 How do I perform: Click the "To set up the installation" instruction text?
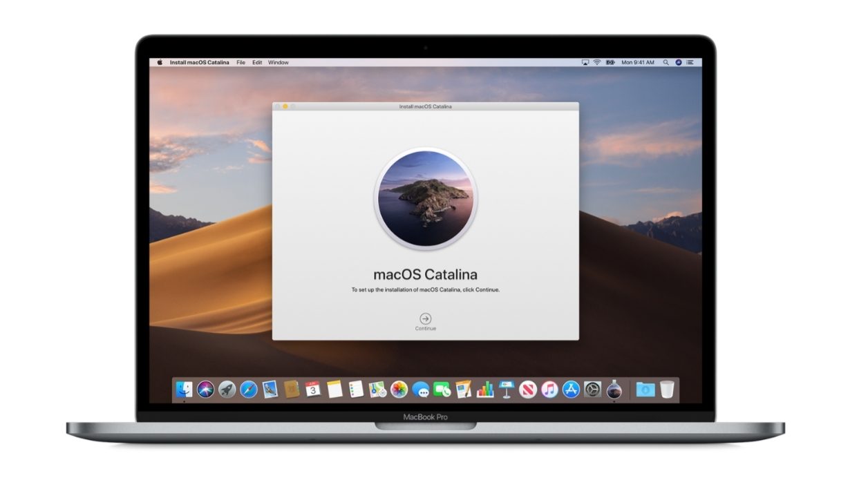426,290
